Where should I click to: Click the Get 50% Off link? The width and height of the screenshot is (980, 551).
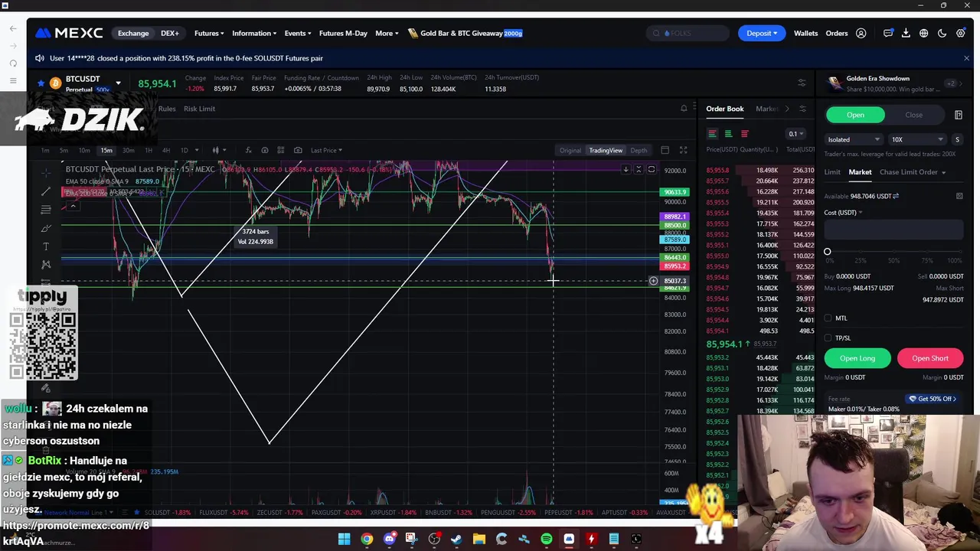click(x=933, y=399)
